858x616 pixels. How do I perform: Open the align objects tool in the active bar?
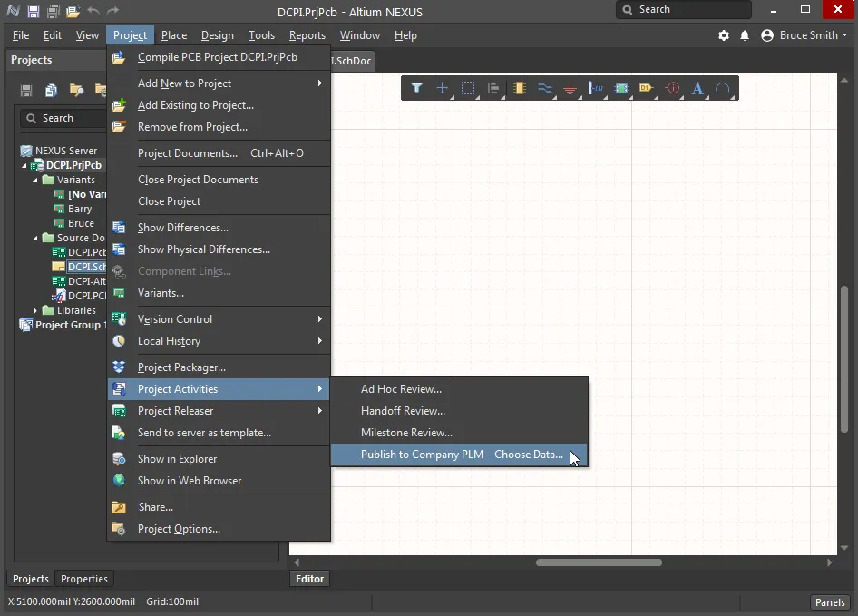coord(493,88)
